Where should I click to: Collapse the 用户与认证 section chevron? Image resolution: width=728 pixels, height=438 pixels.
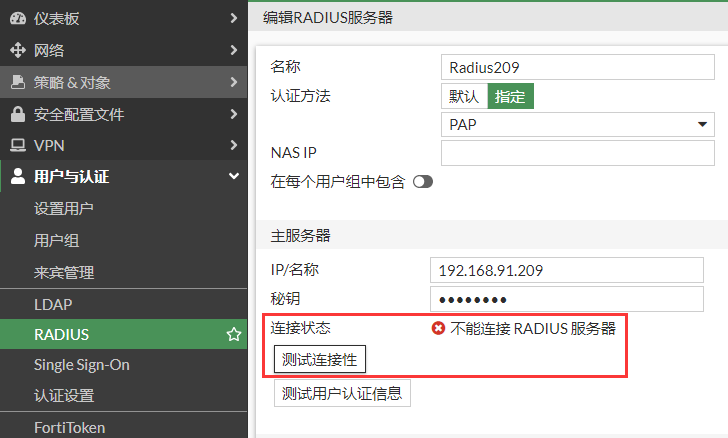click(233, 177)
